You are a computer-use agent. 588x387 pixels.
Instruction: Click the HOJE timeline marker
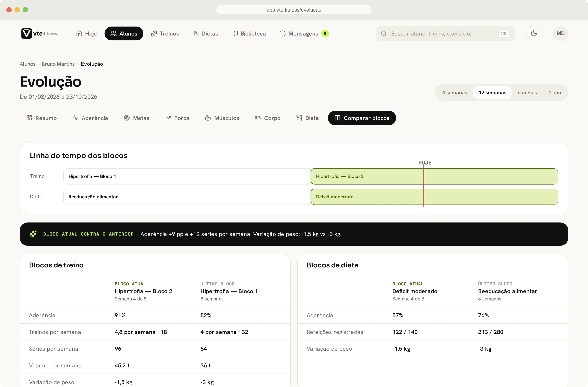pyautogui.click(x=425, y=163)
